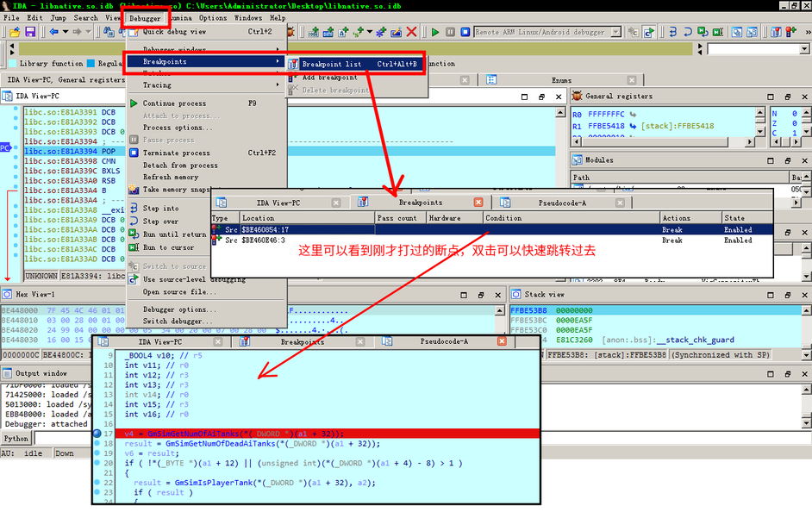Select Debugger options... menu entry
Screen dimensions: 812x512
point(206,309)
